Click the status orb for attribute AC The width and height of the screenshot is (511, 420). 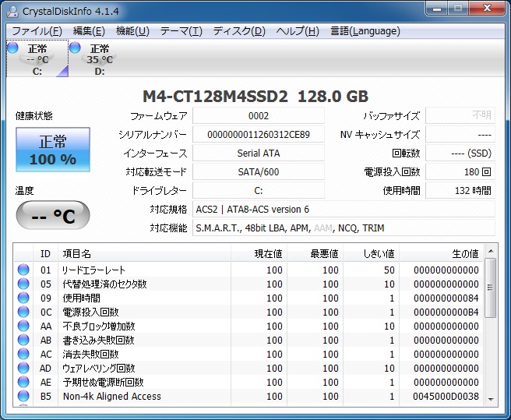[x=23, y=354]
